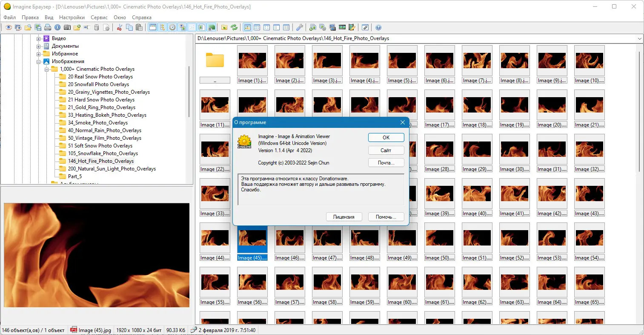This screenshot has height=335, width=644.
Task: Click the screen capture camera icon
Action: (332, 27)
